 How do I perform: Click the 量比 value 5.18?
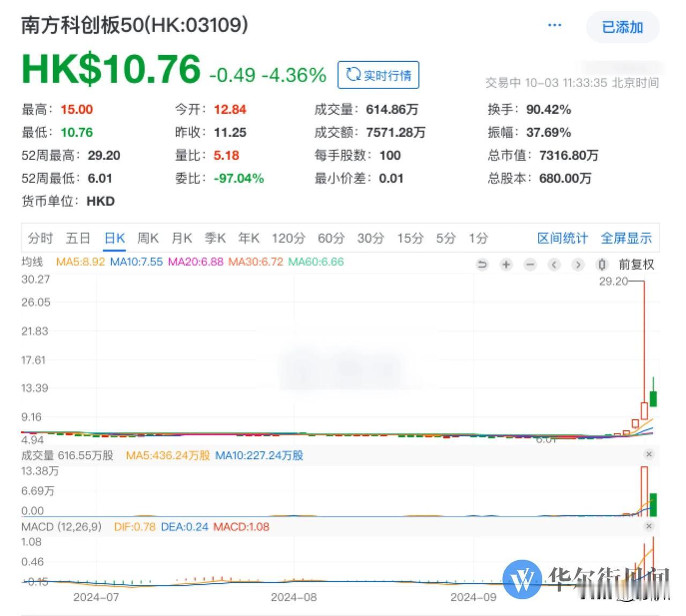226,155
